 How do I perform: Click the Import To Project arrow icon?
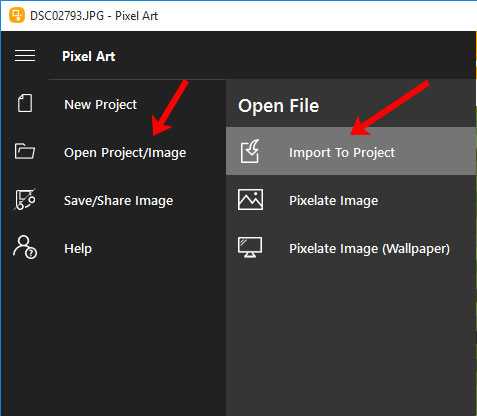[250, 151]
